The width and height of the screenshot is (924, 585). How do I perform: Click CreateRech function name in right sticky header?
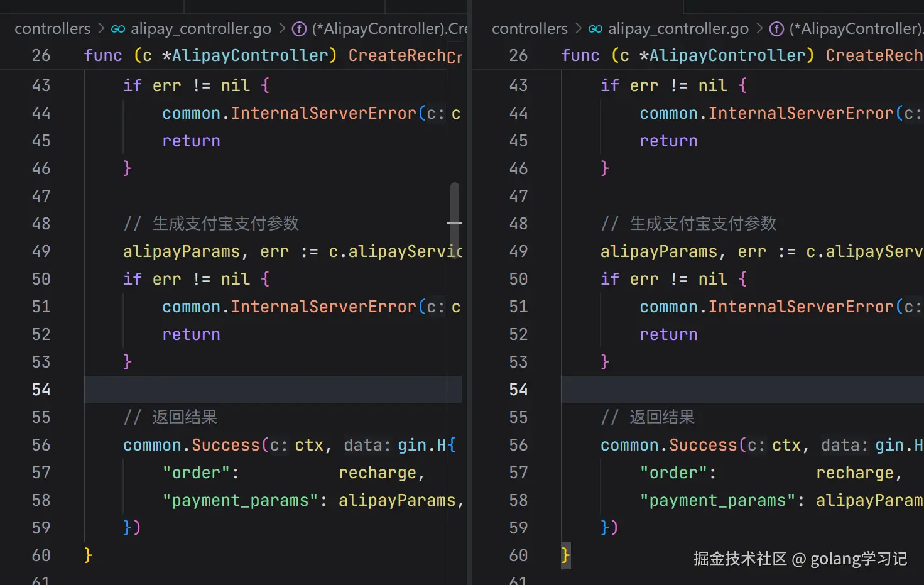pos(874,55)
